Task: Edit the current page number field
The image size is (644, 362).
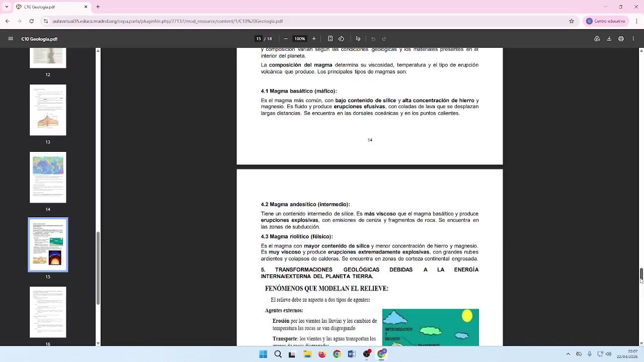Action: [x=259, y=39]
